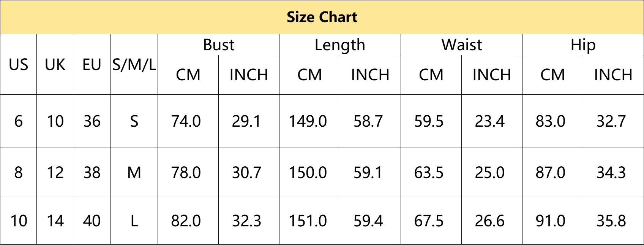
Task: Select the EU column header
Action: point(92,65)
